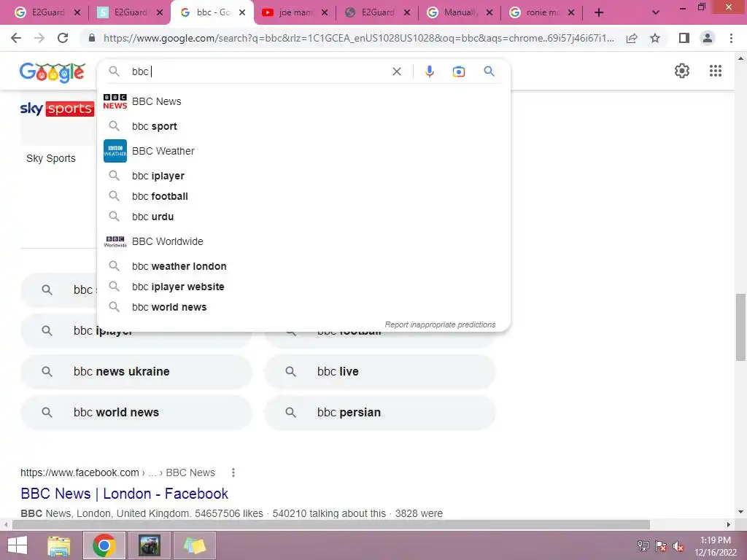Open the Chrome side panel
This screenshot has height=560, width=747.
click(x=684, y=38)
